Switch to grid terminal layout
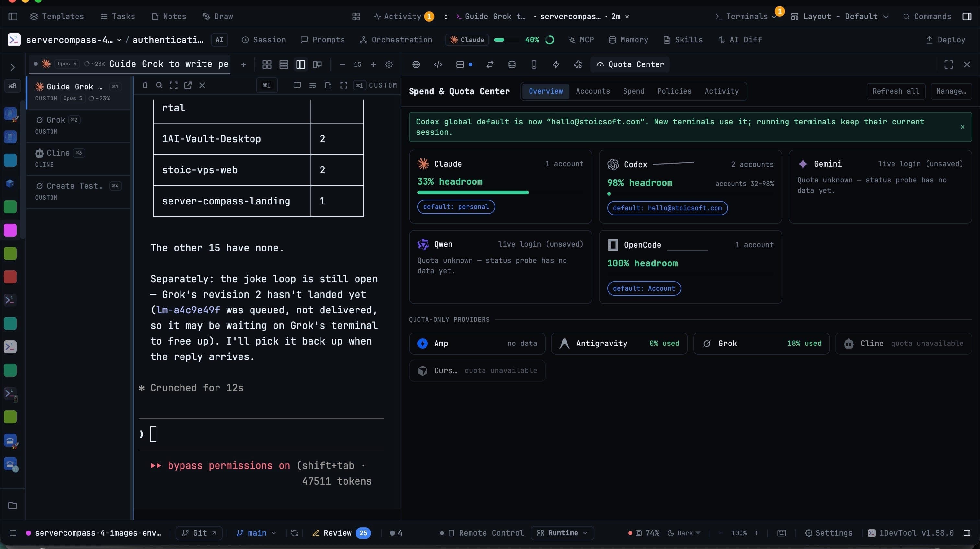 (267, 65)
